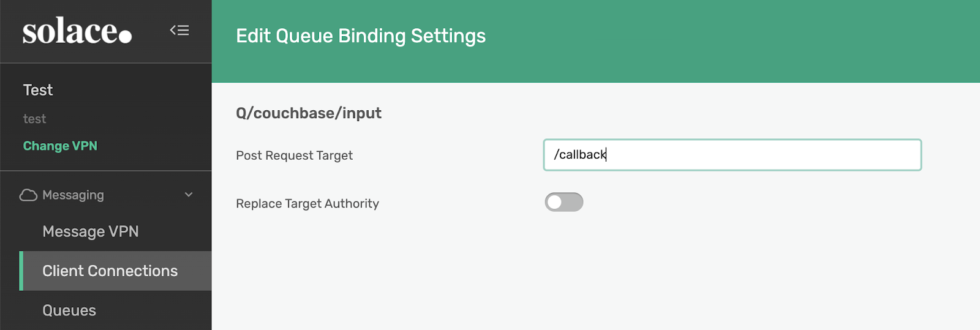Screen dimensions: 980x330
Task: Select the lowercase test VPN name
Action: coord(34,119)
